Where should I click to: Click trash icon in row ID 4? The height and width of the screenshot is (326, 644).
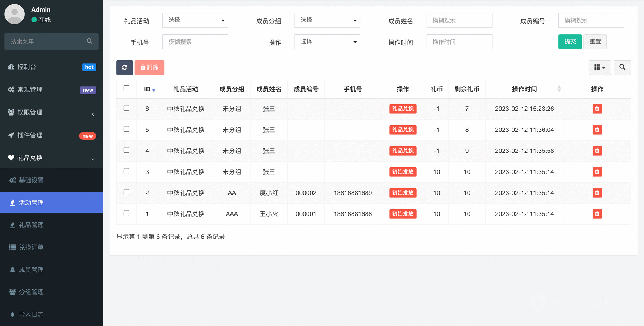point(597,151)
